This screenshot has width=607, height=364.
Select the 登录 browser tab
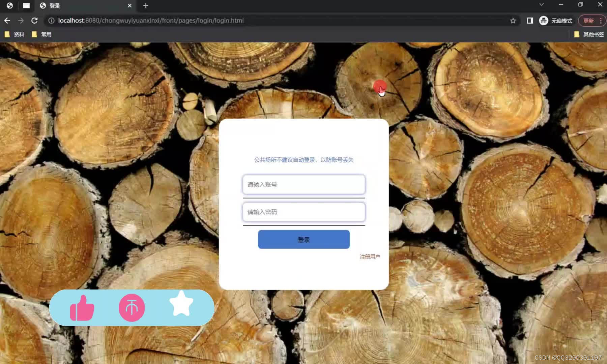click(x=86, y=6)
